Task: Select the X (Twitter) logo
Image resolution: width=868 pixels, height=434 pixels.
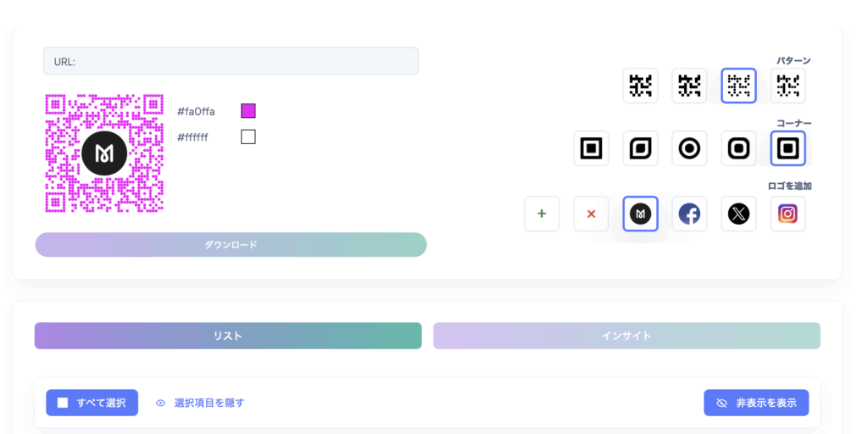Action: (x=739, y=214)
